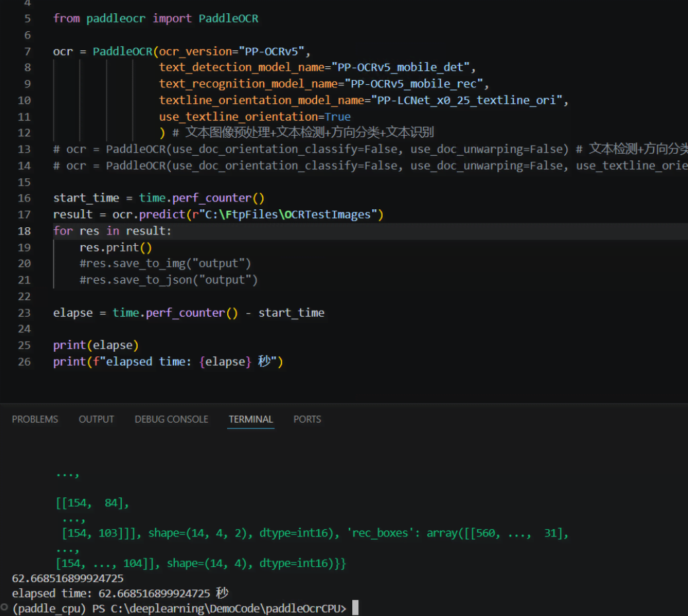
Task: Click the print(elapse) statement
Action: 95,345
